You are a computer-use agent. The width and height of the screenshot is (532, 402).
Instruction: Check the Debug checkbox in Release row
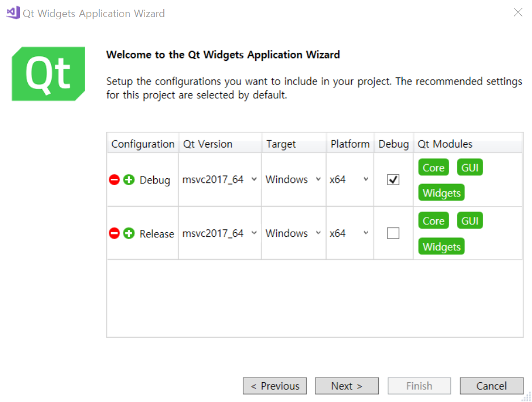[393, 233]
